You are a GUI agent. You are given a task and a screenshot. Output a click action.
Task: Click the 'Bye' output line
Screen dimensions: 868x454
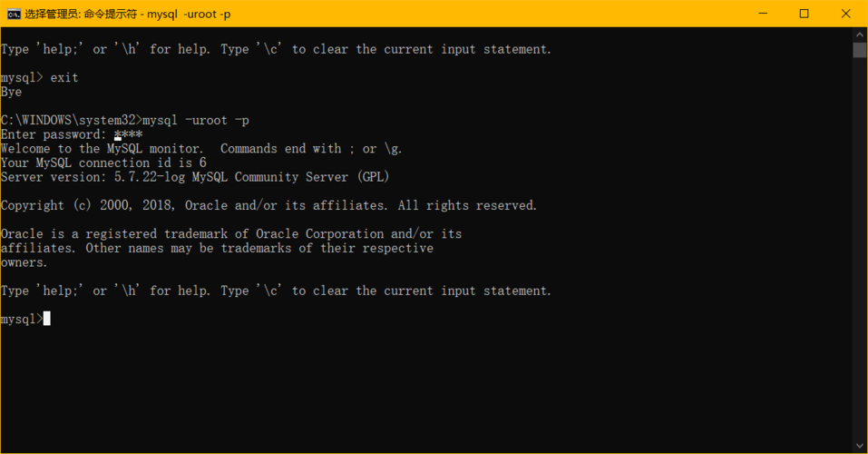[x=12, y=92]
